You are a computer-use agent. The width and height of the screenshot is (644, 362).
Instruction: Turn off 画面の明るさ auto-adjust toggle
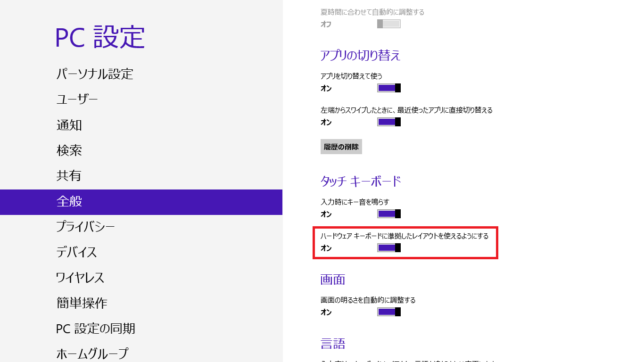(388, 312)
